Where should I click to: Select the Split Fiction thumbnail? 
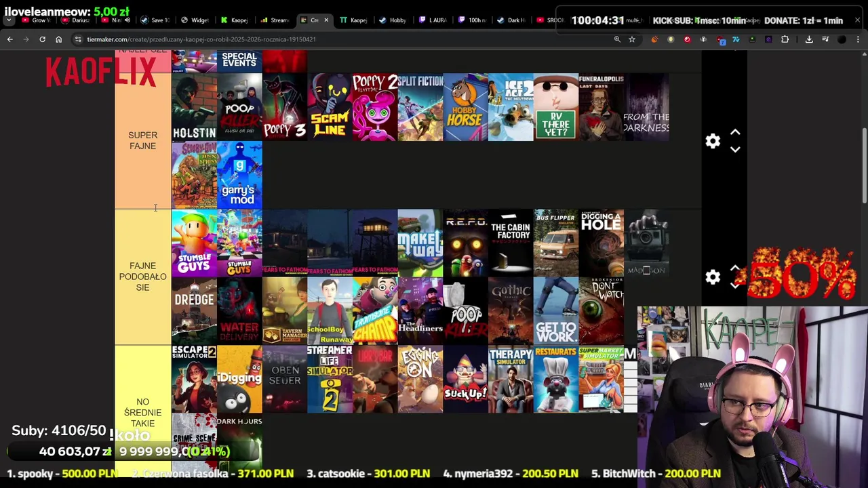420,107
